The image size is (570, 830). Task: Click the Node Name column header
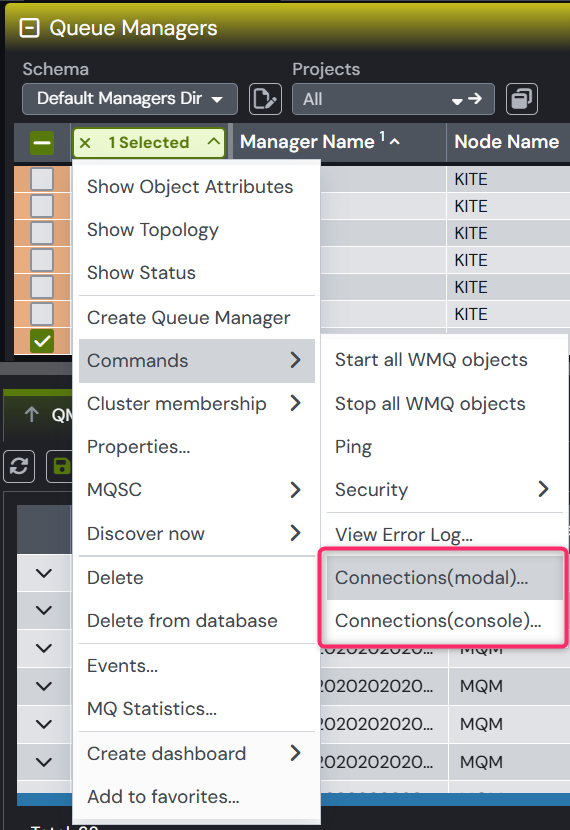tap(507, 142)
